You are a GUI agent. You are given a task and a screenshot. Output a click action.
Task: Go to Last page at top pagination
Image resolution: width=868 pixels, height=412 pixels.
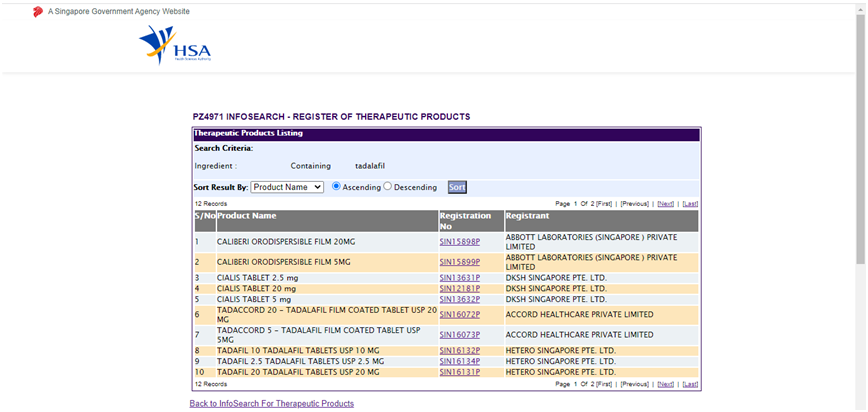690,204
